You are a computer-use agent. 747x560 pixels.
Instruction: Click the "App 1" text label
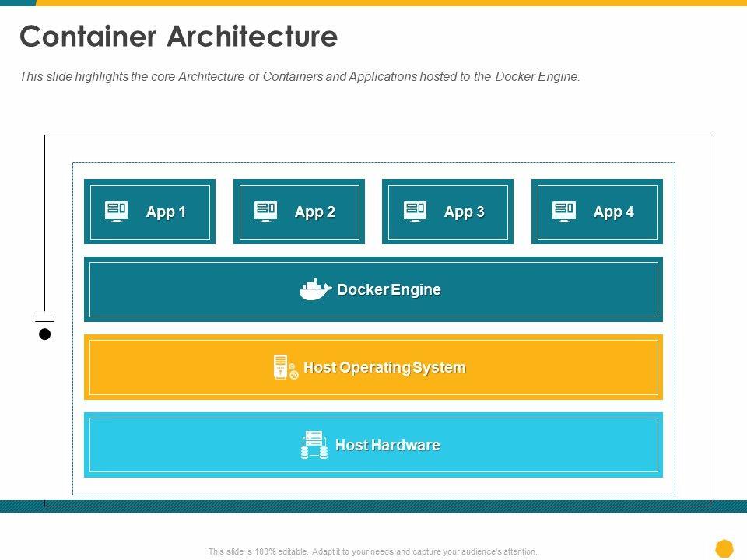click(166, 212)
